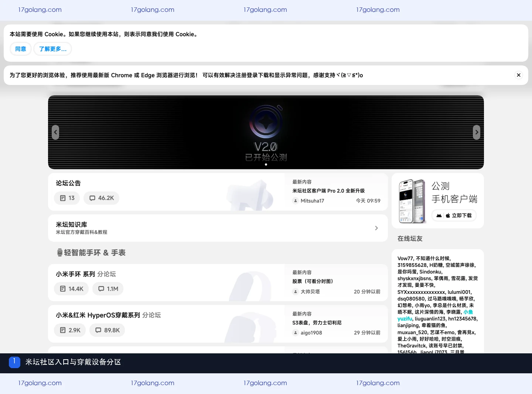Click the 论坛公告 thread count icon showing 13
The image size is (532, 394).
[x=63, y=198]
